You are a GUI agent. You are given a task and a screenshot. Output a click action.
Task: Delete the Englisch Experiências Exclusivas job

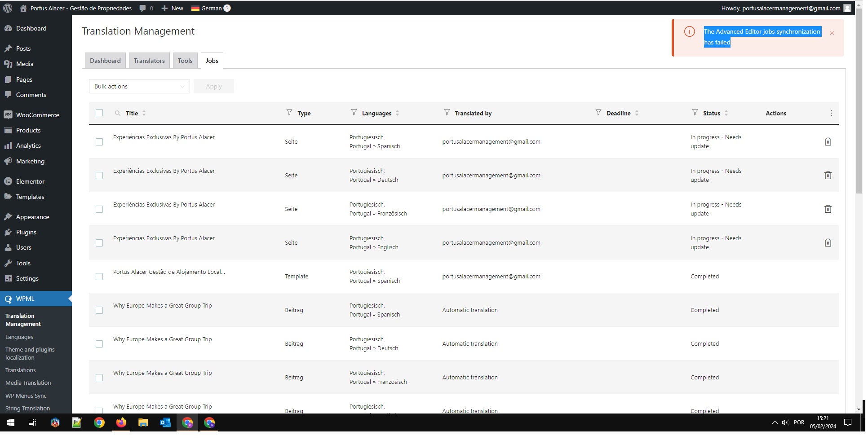pyautogui.click(x=828, y=243)
